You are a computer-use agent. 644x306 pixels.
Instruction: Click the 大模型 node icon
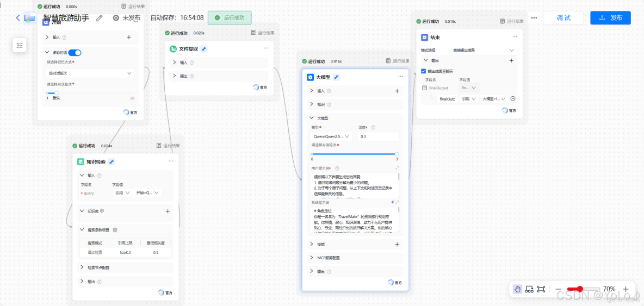point(310,77)
